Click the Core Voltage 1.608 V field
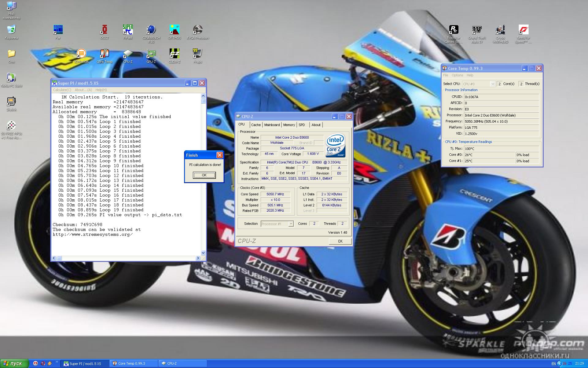 pos(313,154)
